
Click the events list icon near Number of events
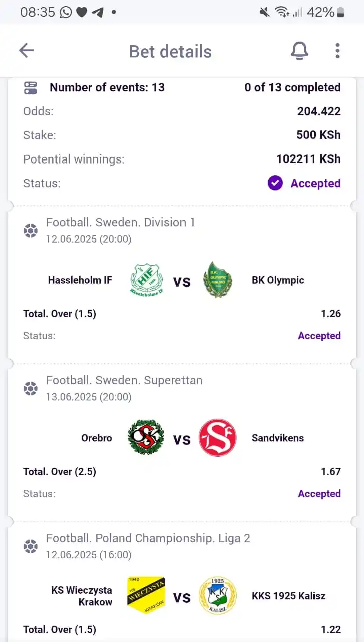coord(31,88)
